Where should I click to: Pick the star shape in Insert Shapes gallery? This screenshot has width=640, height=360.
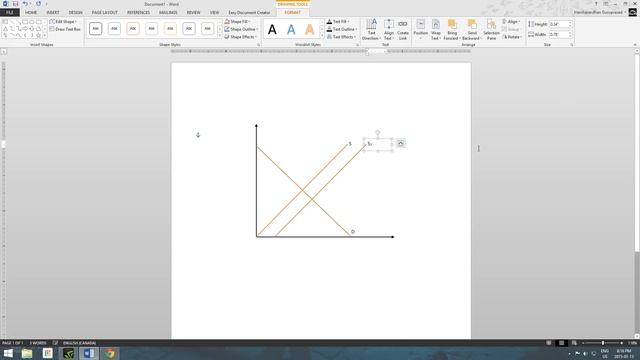pos(39,36)
